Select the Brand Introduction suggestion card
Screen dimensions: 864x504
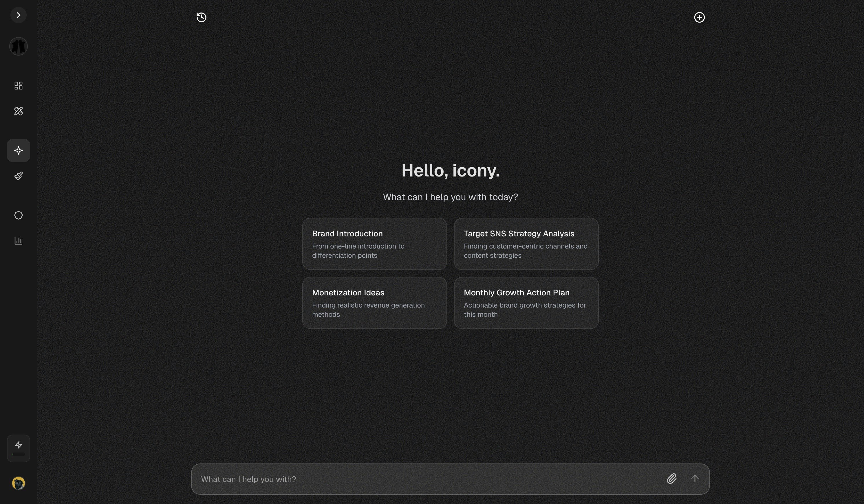374,244
